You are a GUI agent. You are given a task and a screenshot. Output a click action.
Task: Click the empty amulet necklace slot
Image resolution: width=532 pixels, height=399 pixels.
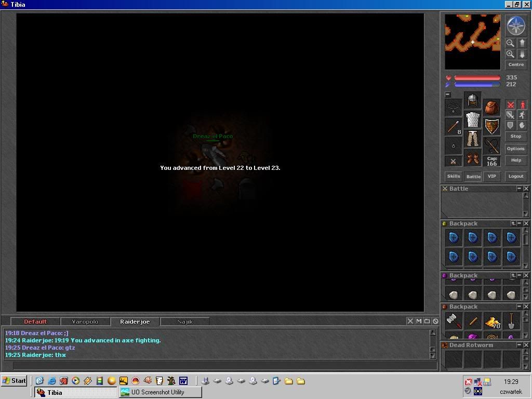pos(453,108)
